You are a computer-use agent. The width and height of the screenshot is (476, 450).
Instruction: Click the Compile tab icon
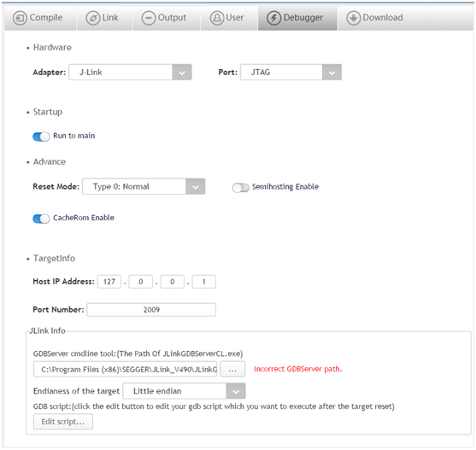[20, 18]
